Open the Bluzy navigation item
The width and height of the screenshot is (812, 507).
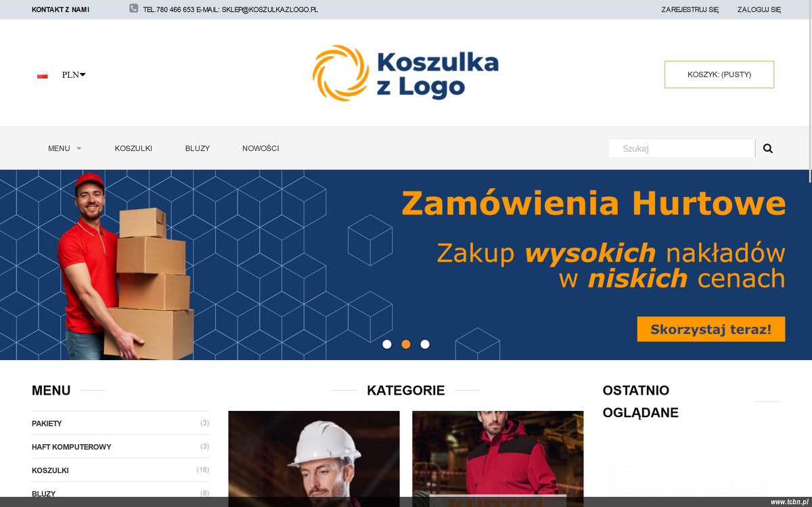coord(198,148)
